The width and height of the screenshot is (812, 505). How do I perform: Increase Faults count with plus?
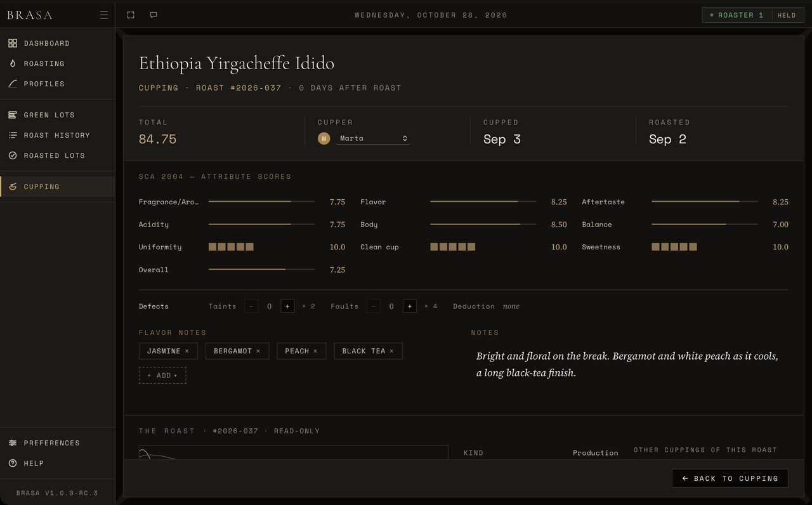[410, 306]
